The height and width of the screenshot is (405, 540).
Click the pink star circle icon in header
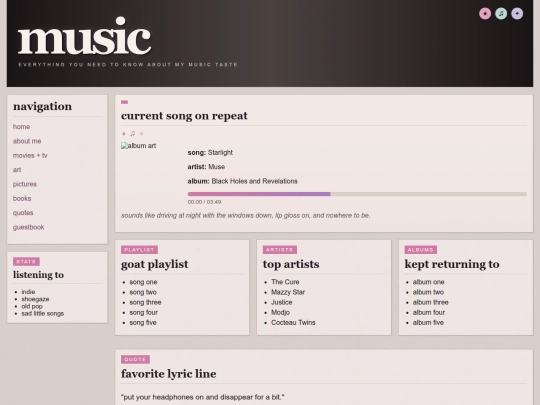coord(485,13)
